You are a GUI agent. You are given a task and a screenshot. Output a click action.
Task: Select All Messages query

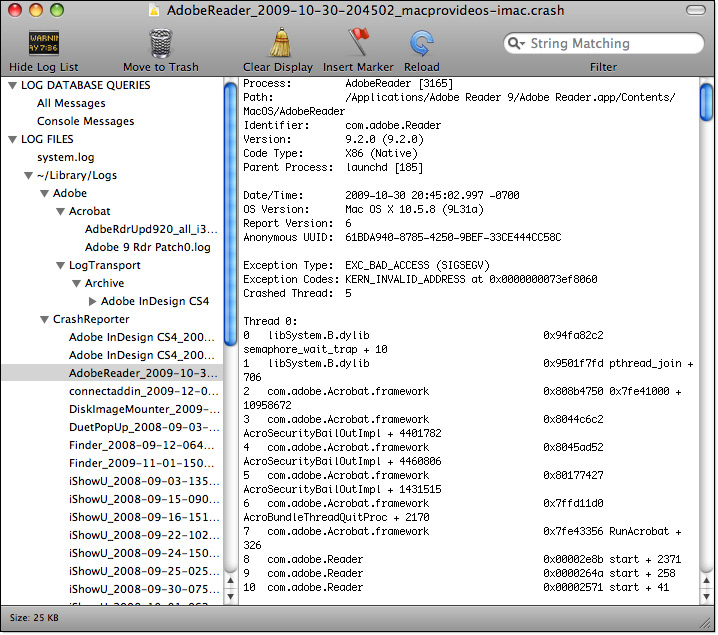point(71,104)
